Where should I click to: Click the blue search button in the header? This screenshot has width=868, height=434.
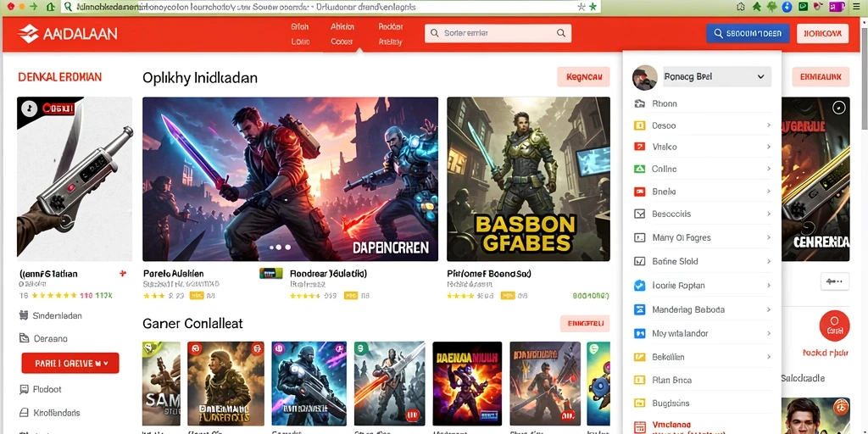click(x=748, y=33)
